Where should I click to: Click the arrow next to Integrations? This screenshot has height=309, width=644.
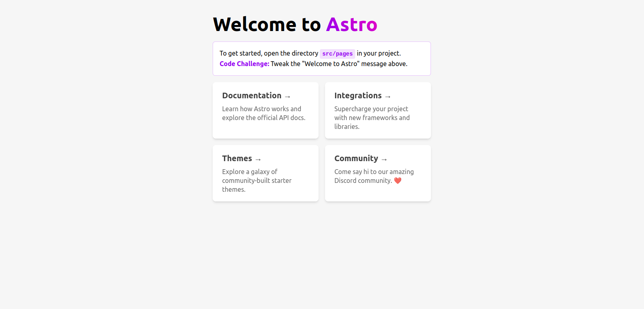tap(388, 97)
